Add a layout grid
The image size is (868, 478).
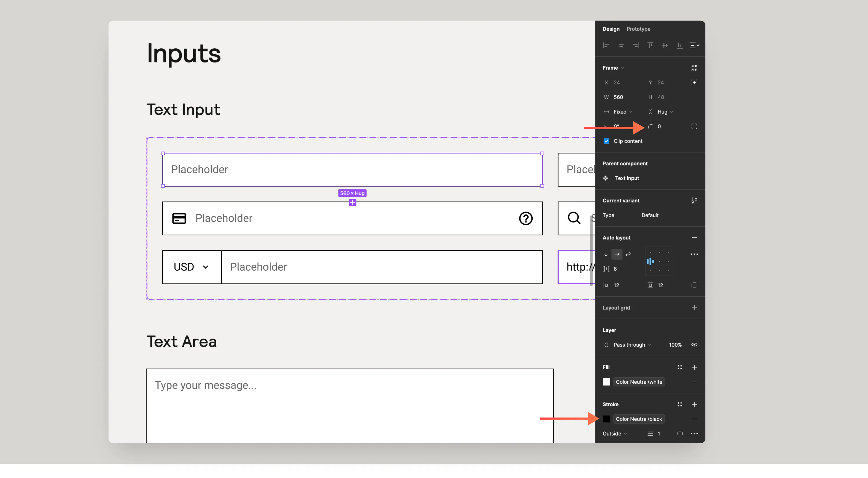[x=694, y=308]
